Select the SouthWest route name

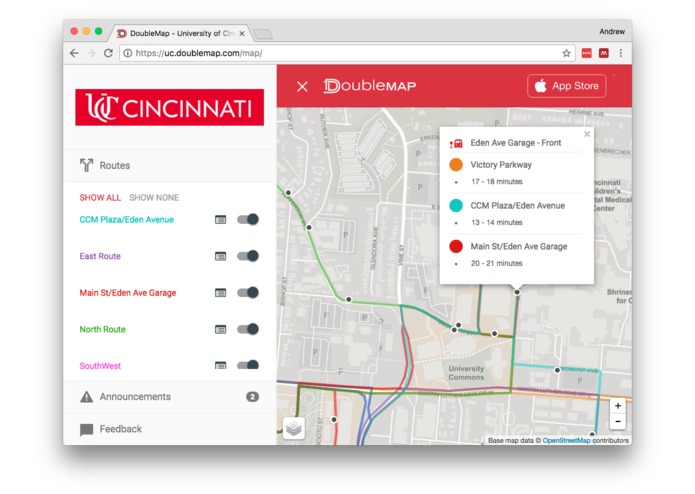(100, 366)
